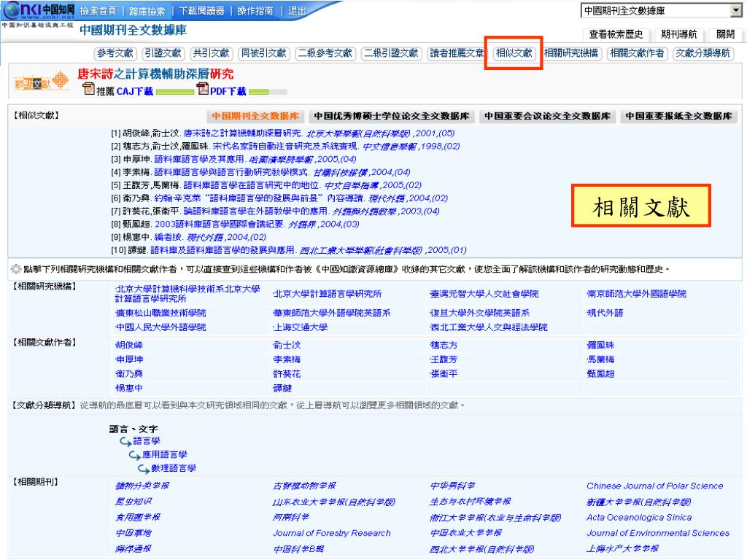Image resolution: width=747 pixels, height=560 pixels.
Task: Open author 許葵花 link
Action: point(286,374)
